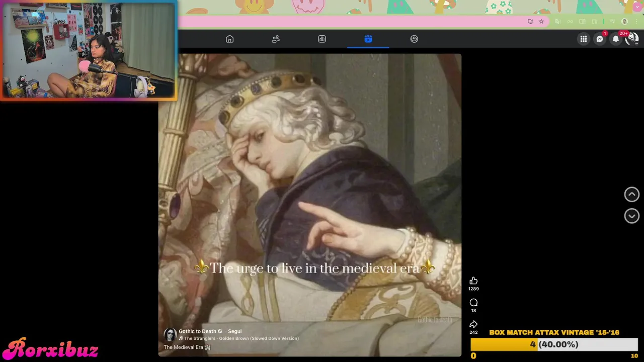Open account menu via profile picture
644x362 pixels.
point(631,39)
